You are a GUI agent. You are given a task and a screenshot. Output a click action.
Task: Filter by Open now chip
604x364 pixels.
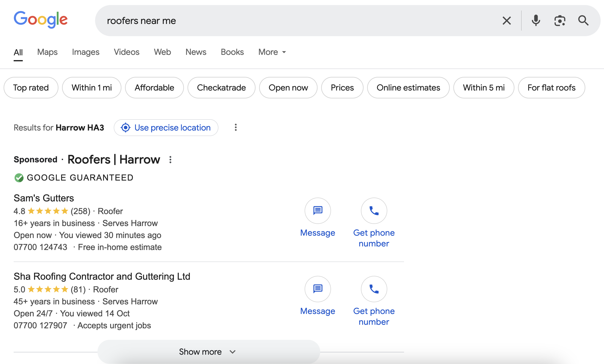click(x=288, y=87)
